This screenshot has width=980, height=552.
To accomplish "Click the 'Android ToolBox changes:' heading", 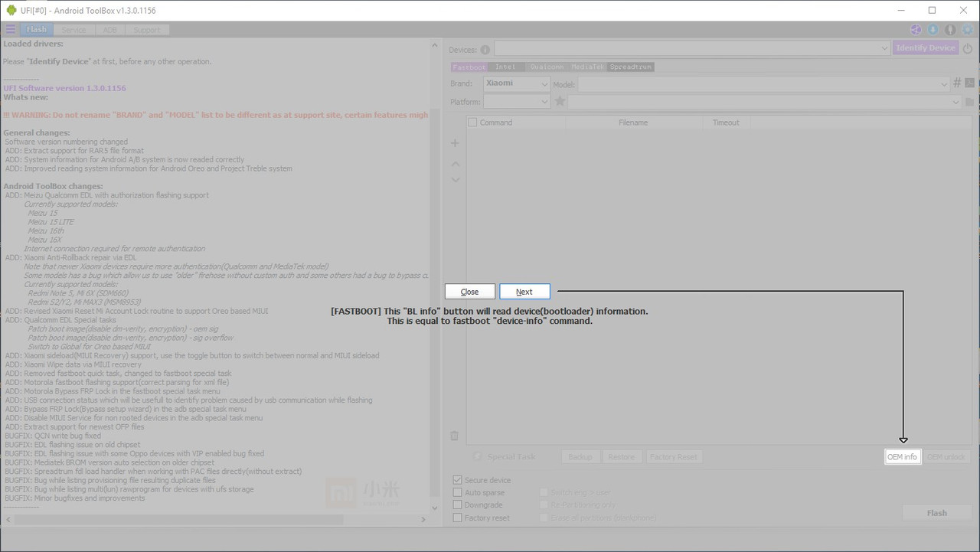I will (x=53, y=187).
